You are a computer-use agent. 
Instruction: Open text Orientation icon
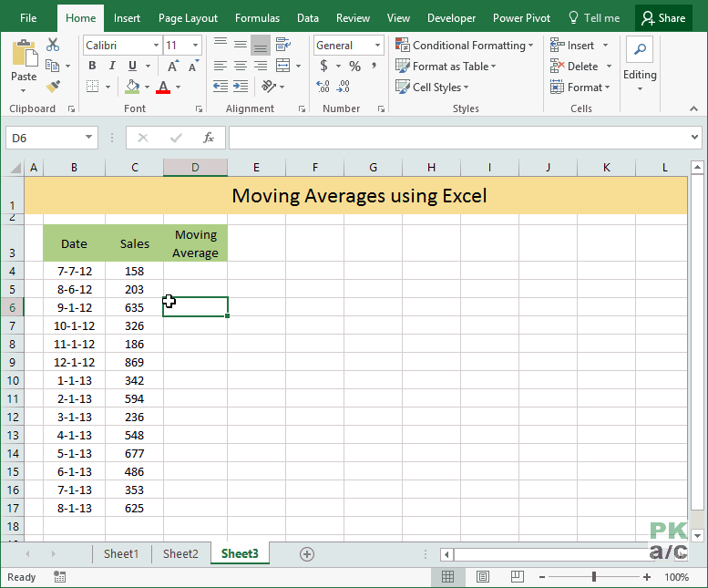coord(269,86)
